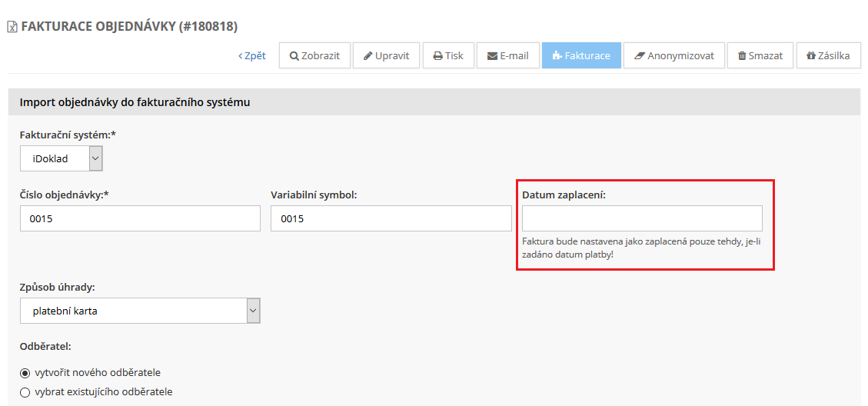The width and height of the screenshot is (868, 406).
Task: Click the pencil icon on Upravit
Action: tap(368, 56)
